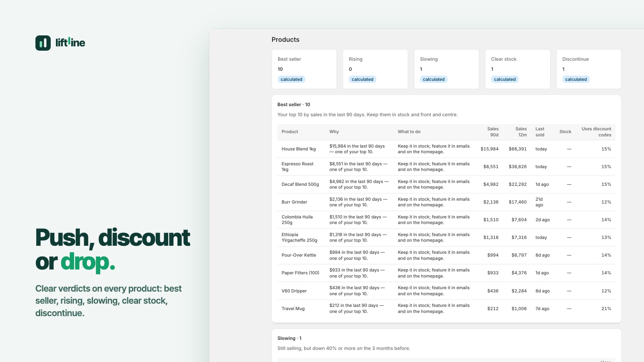Click the Products page heading

point(285,39)
